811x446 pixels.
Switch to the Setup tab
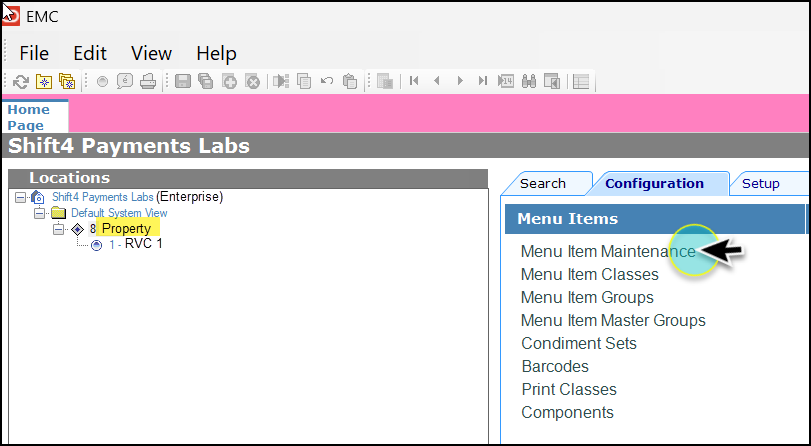(x=760, y=184)
